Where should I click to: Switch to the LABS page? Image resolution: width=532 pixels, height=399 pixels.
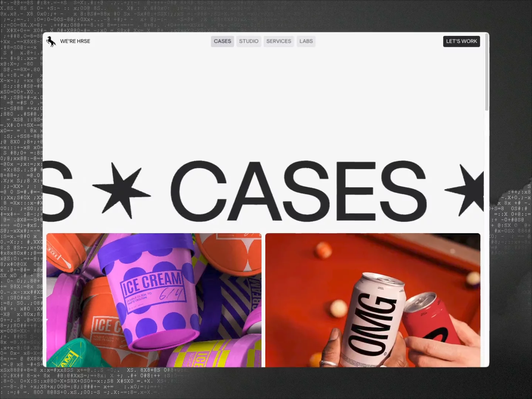point(306,41)
